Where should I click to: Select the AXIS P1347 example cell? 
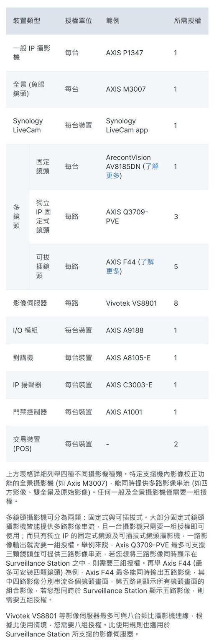(125, 53)
